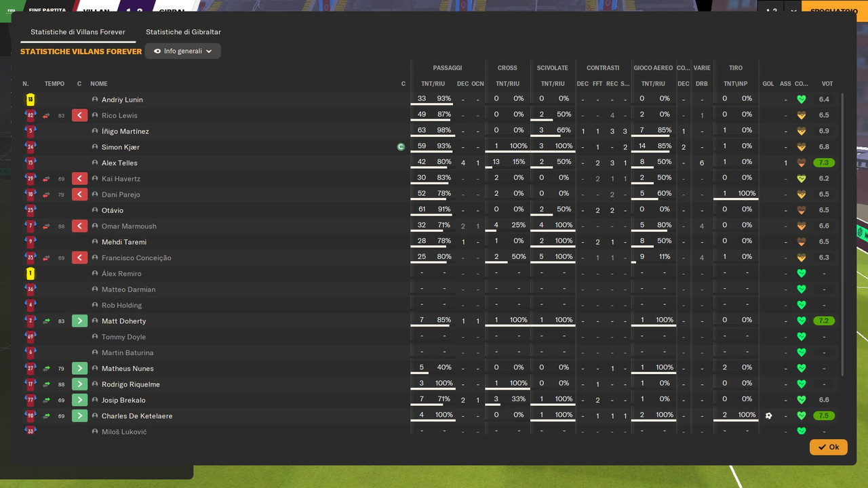Open player Alex Telles
Viewport: 868px width, 488px height.
[x=119, y=163]
